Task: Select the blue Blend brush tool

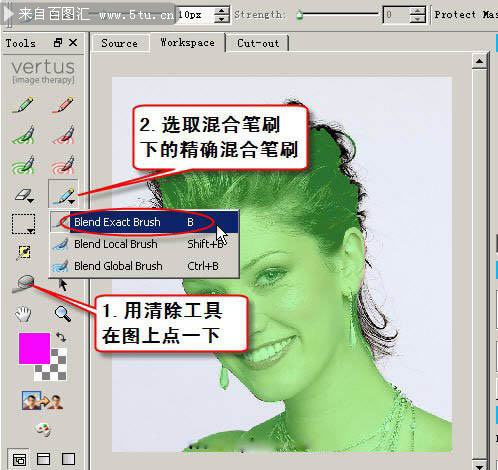Action: tap(63, 194)
